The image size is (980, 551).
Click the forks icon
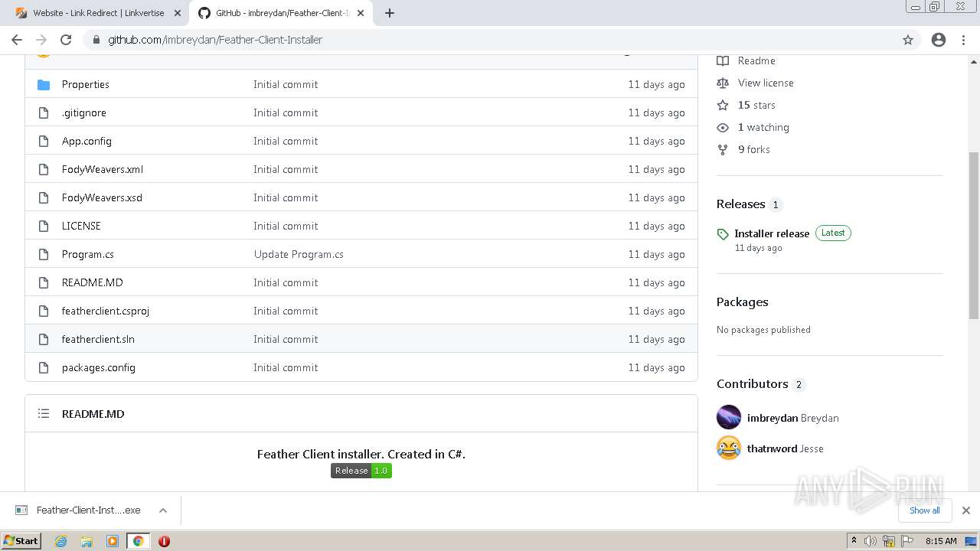(x=723, y=149)
